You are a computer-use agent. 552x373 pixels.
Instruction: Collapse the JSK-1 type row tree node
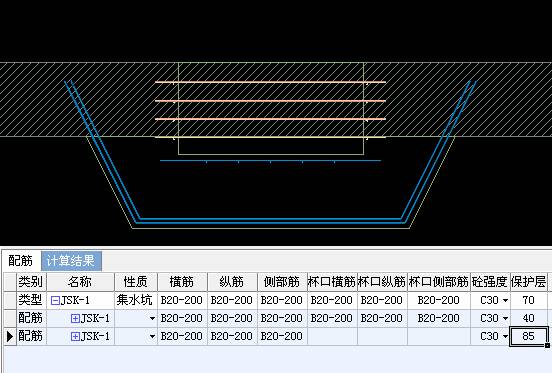pyautogui.click(x=55, y=301)
